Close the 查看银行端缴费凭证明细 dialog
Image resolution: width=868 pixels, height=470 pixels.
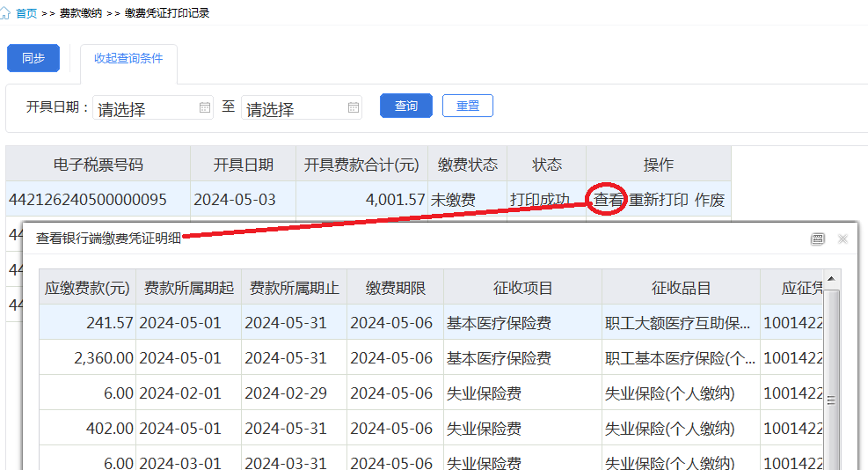click(x=842, y=239)
